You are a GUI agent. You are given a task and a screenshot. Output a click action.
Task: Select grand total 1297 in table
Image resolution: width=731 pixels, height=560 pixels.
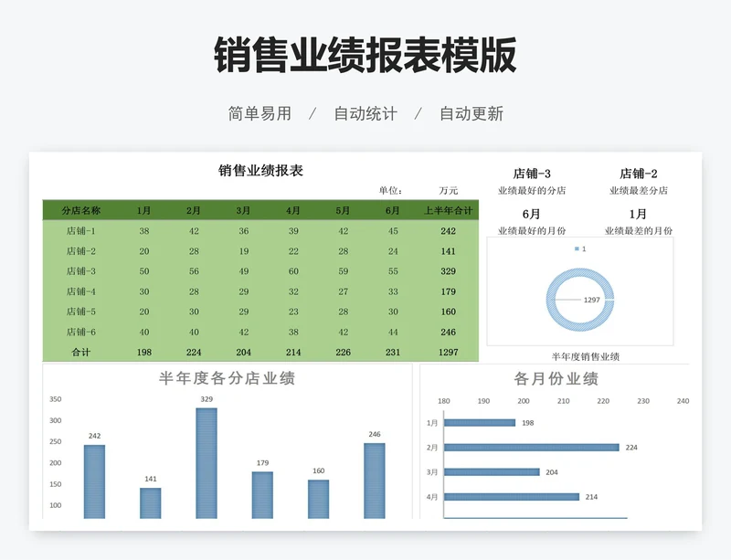coord(448,352)
